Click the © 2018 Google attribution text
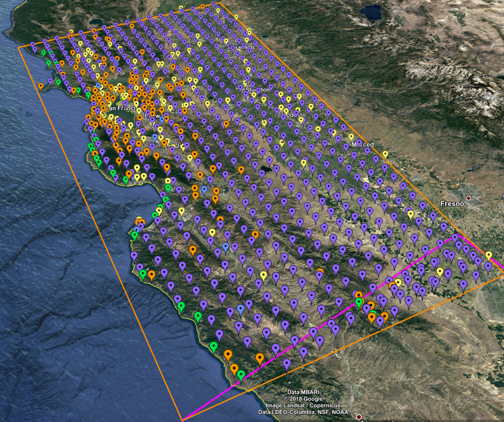504x422 pixels. click(306, 399)
